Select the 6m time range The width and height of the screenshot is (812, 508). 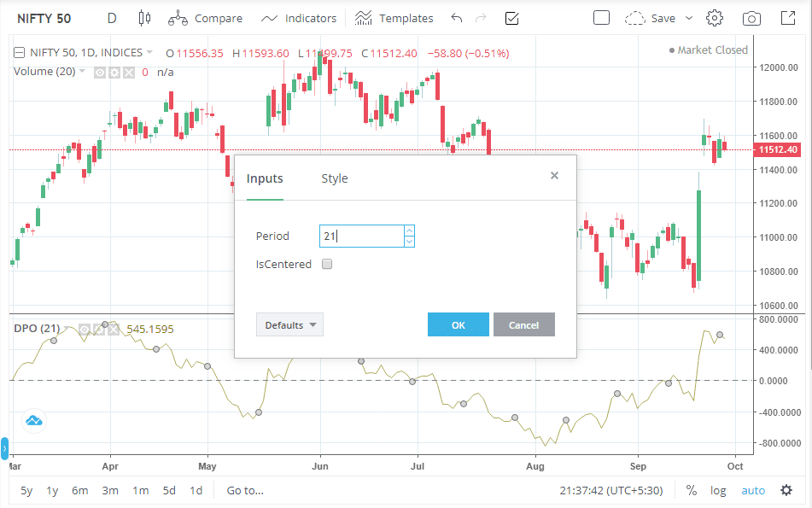coord(79,490)
